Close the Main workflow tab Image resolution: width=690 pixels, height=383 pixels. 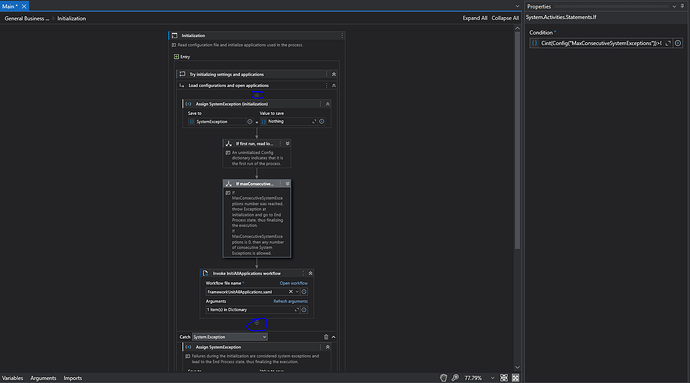[x=24, y=6]
